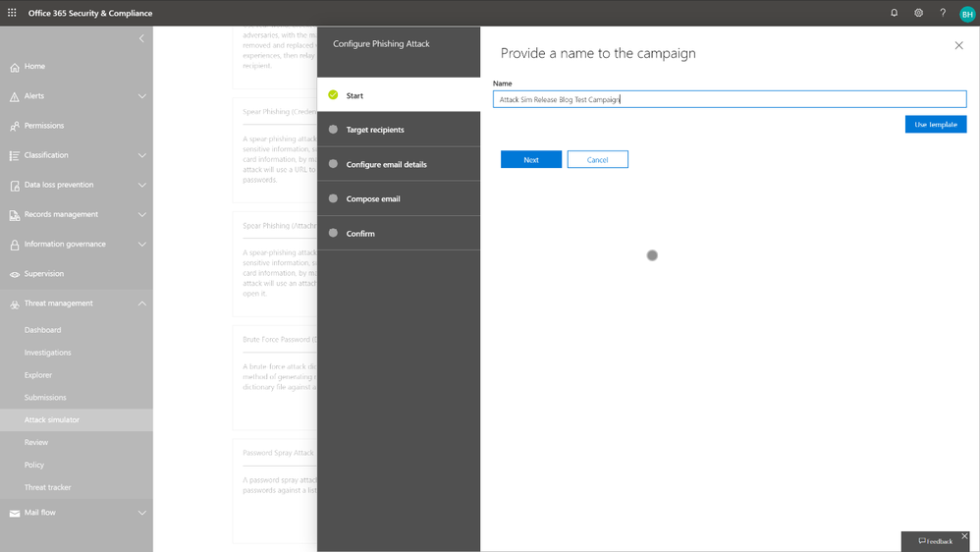The height and width of the screenshot is (552, 980).
Task: Click the Use Template button
Action: 936,125
